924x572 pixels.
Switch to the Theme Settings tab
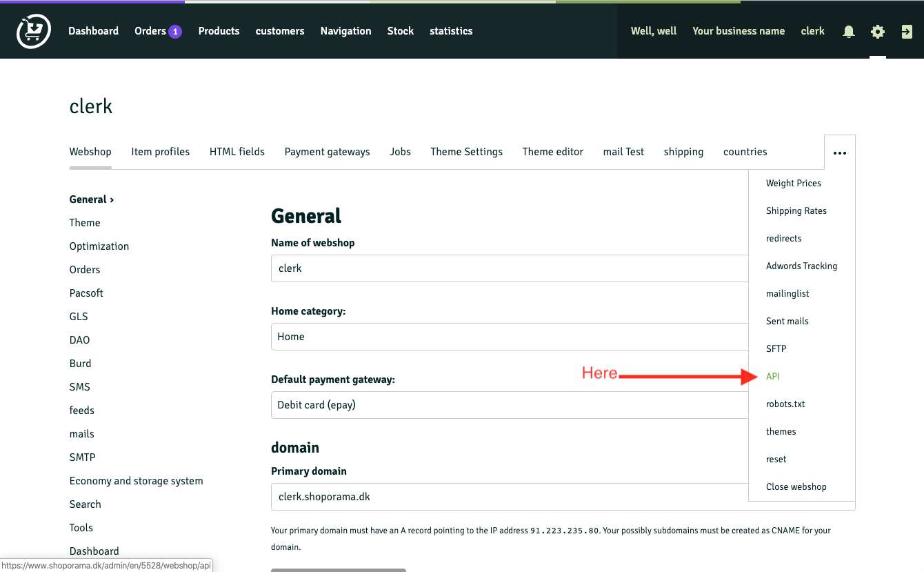point(466,152)
